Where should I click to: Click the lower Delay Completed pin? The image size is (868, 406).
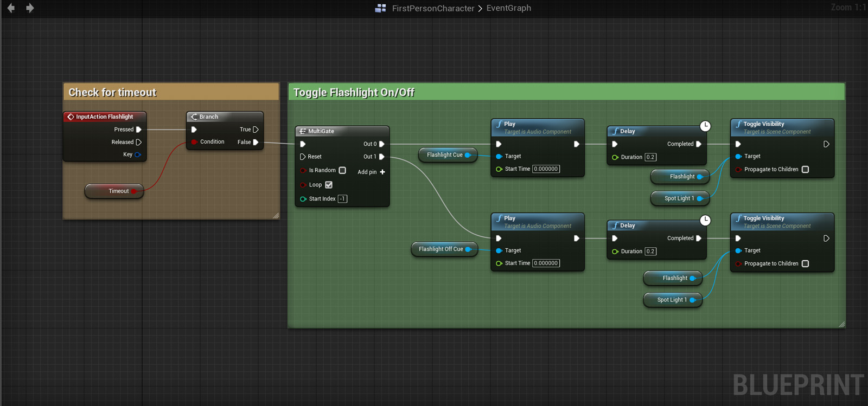pos(698,239)
